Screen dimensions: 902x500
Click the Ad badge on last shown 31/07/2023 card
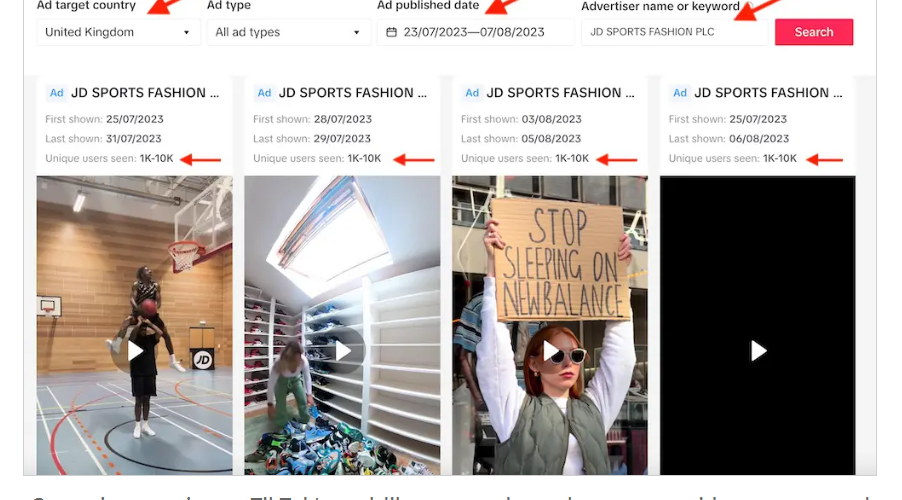click(56, 93)
